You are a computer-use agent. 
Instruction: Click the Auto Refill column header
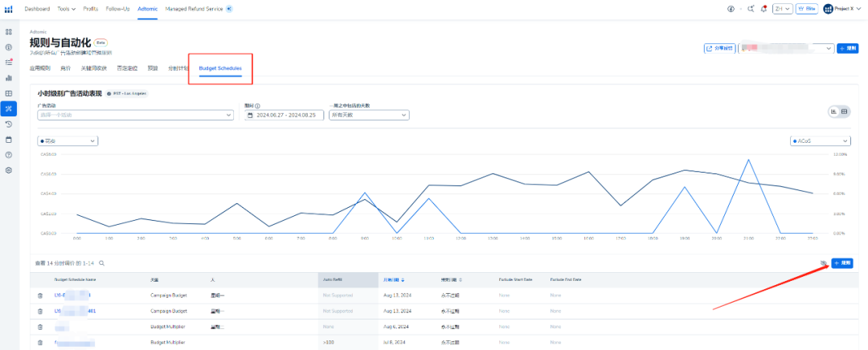(334, 280)
